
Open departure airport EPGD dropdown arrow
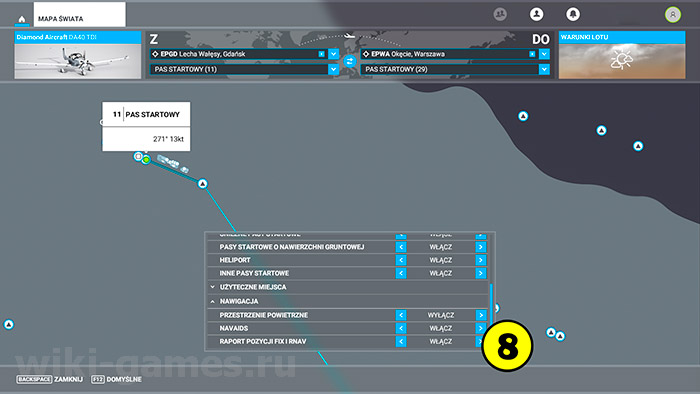point(333,54)
